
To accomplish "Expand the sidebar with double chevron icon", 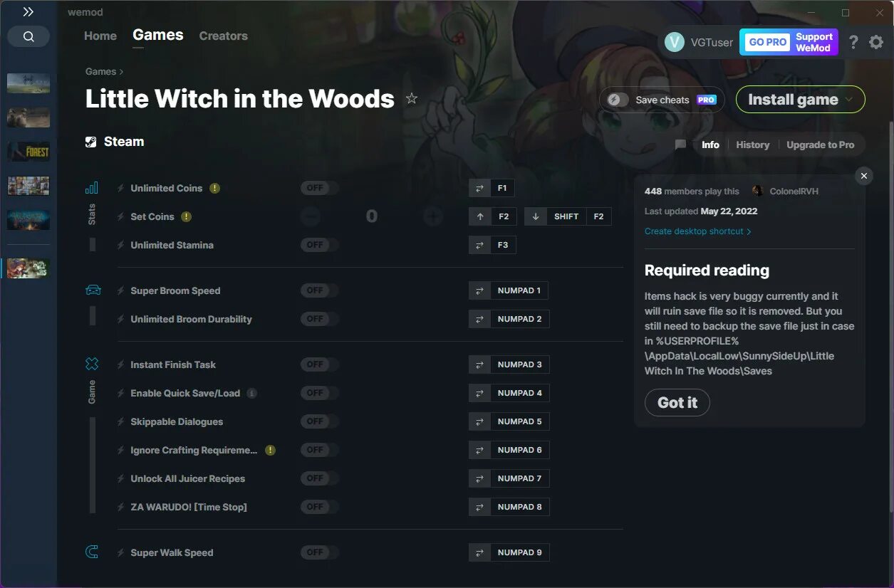I will pos(28,12).
